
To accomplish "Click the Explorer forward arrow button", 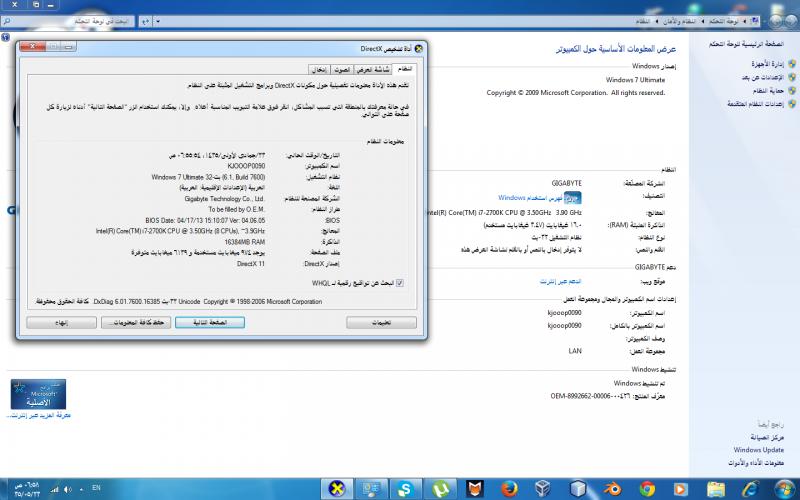I will pyautogui.click(x=775, y=21).
